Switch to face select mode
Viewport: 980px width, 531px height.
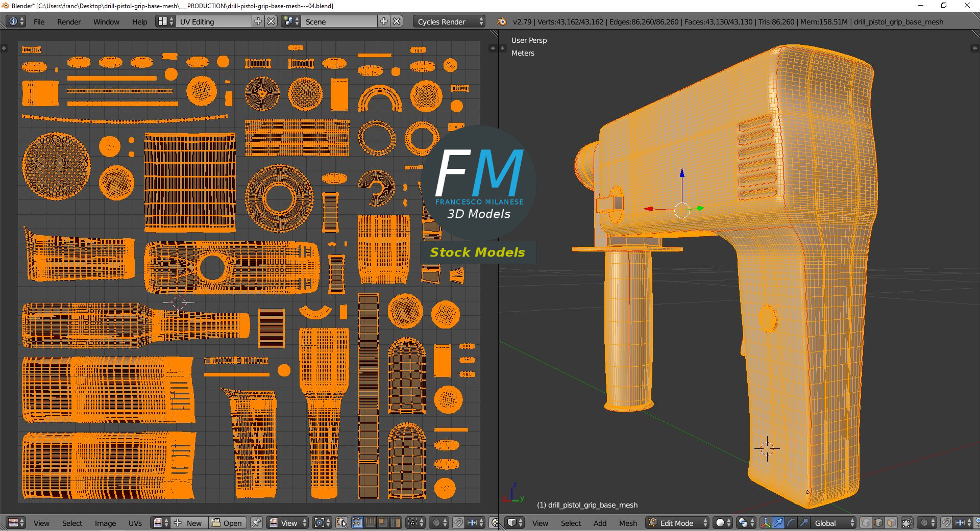pyautogui.click(x=891, y=523)
